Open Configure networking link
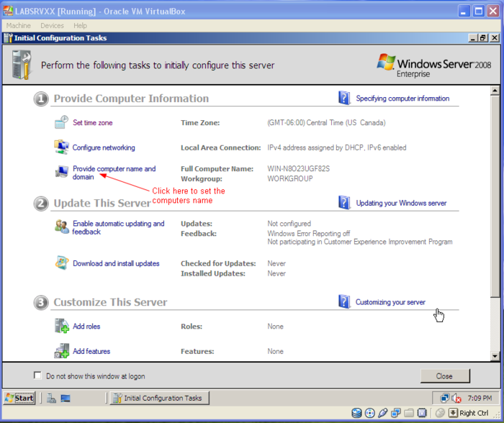The height and width of the screenshot is (423, 504). click(x=104, y=147)
